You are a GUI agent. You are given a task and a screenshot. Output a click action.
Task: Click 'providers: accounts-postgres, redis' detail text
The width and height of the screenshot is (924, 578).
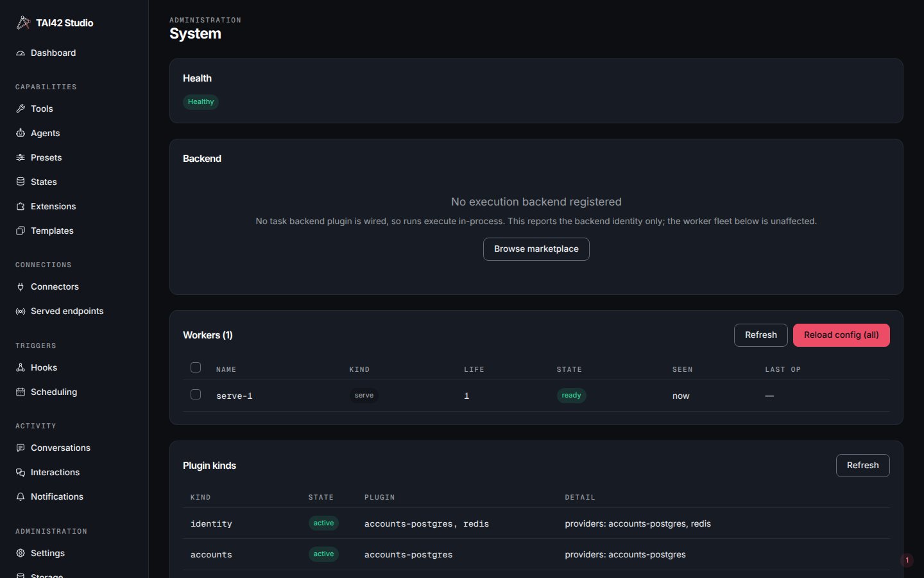[x=638, y=524]
